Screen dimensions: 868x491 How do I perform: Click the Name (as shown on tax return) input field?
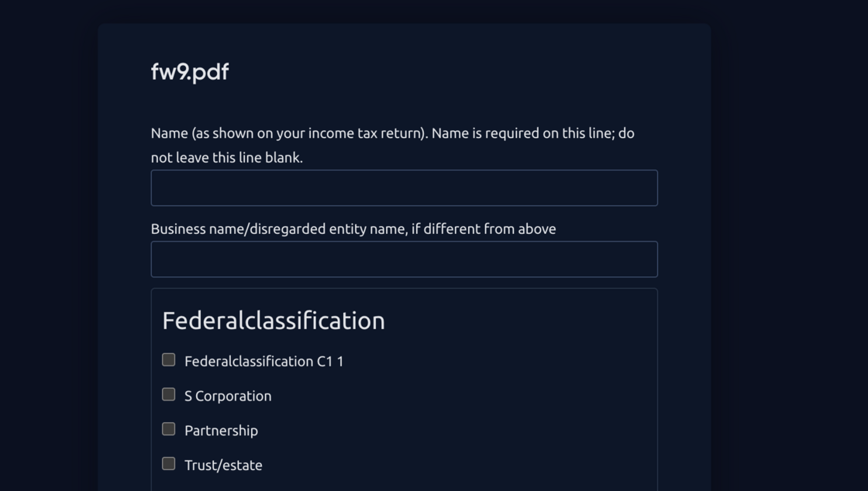pos(404,188)
